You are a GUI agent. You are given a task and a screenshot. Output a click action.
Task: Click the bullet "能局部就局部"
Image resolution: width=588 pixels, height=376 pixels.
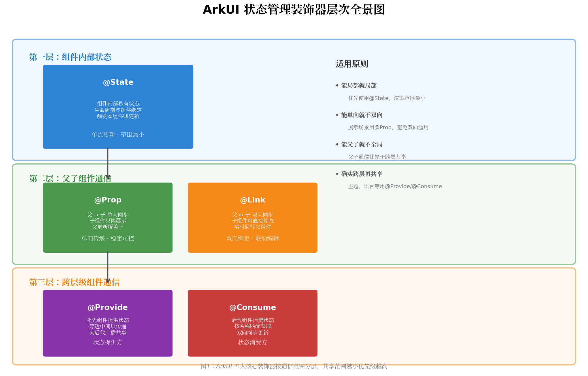click(356, 85)
